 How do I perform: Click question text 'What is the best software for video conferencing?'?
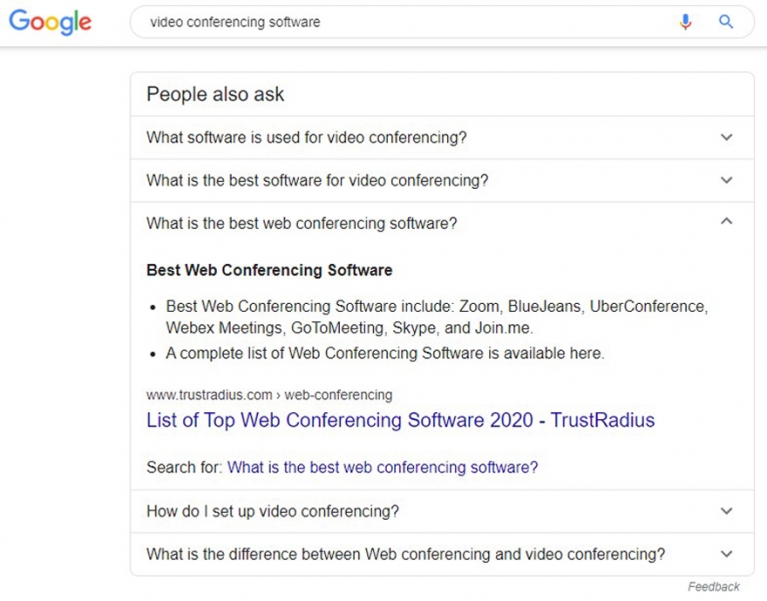pyautogui.click(x=317, y=180)
